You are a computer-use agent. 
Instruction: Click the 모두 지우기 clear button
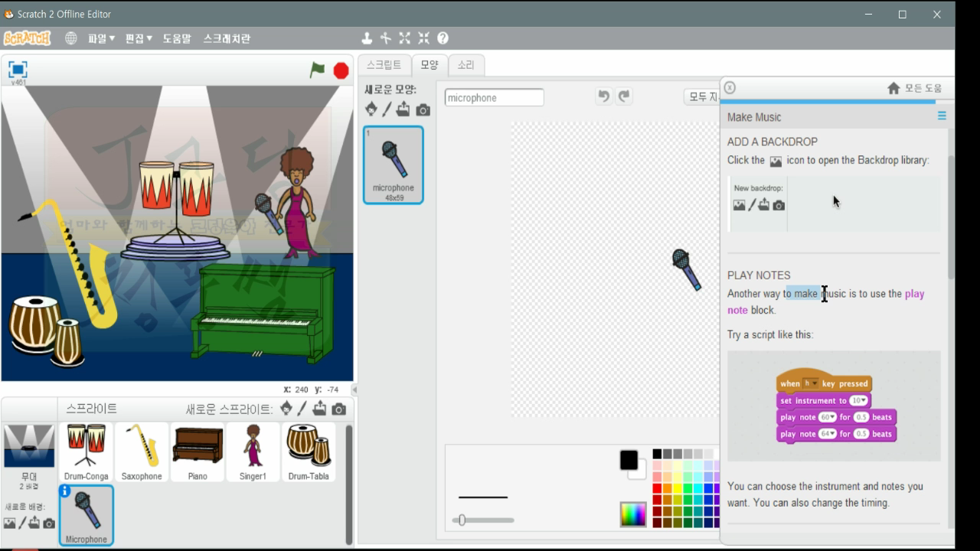702,97
